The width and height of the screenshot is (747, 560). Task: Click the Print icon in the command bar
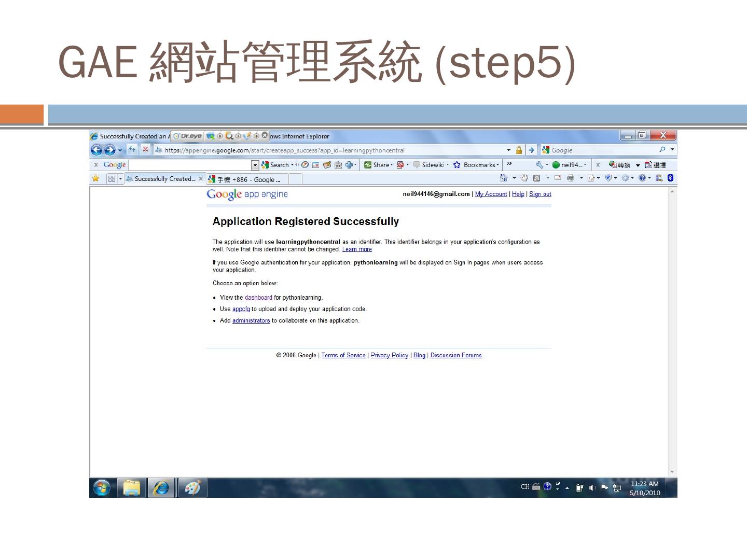[x=571, y=178]
